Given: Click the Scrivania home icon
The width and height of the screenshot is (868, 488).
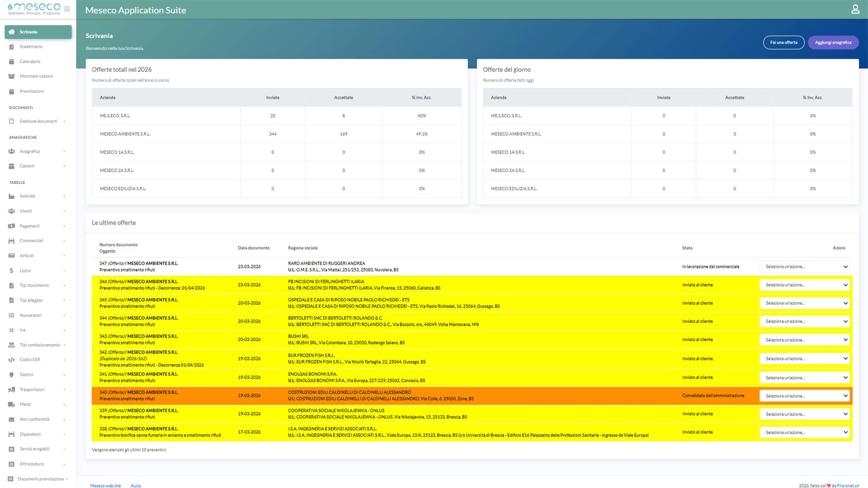Looking at the screenshot, I should (x=12, y=32).
